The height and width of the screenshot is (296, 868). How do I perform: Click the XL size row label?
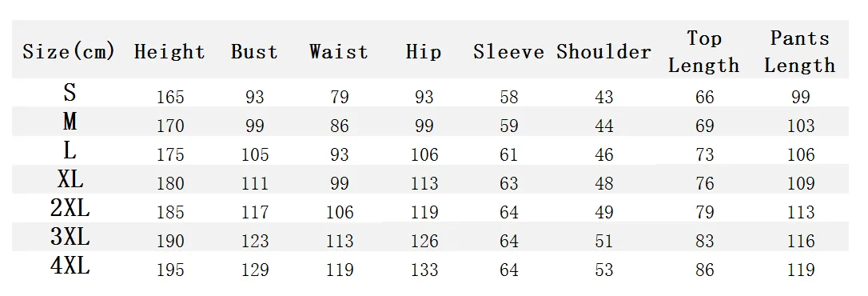coord(70,178)
